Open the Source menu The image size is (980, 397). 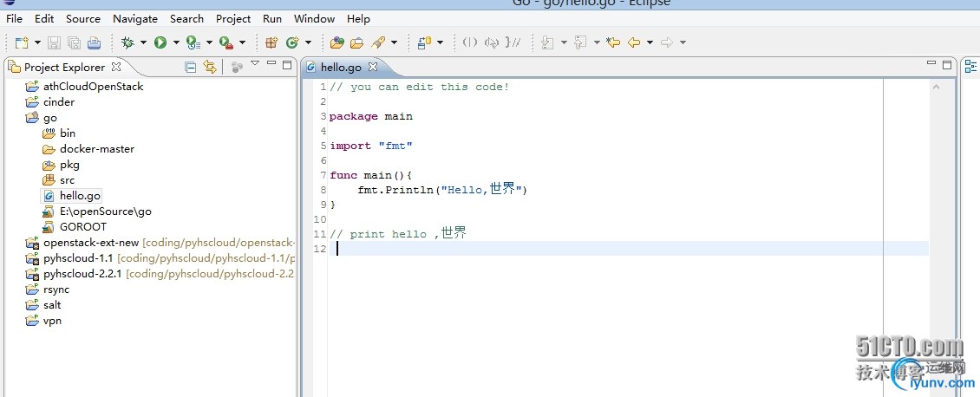[x=83, y=19]
